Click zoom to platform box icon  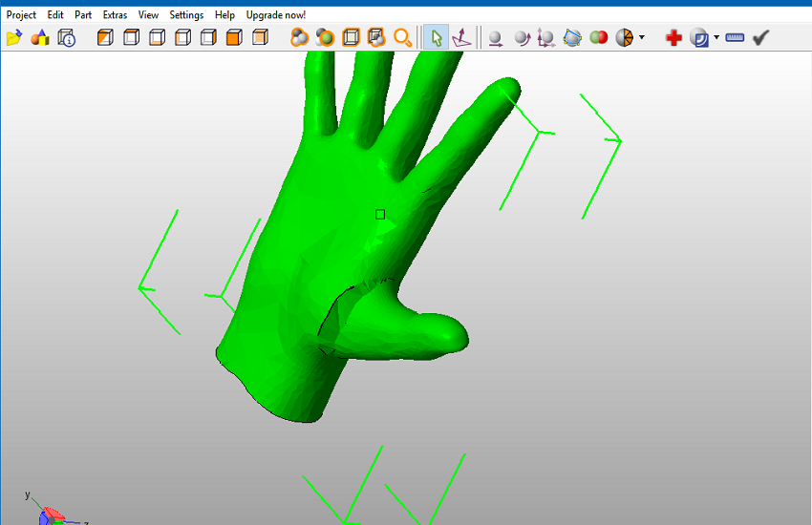click(352, 38)
